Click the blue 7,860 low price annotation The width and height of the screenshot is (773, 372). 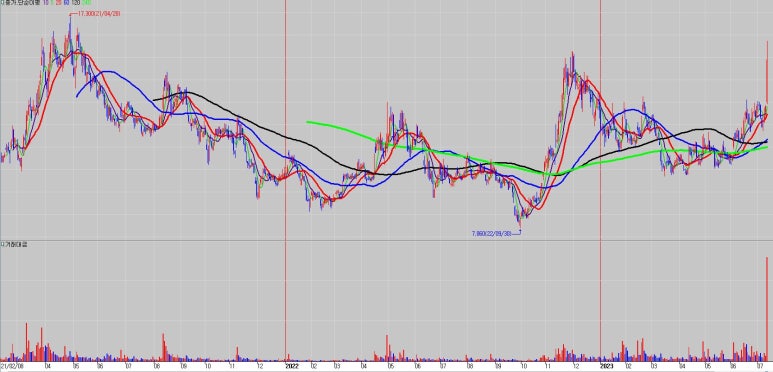point(493,233)
